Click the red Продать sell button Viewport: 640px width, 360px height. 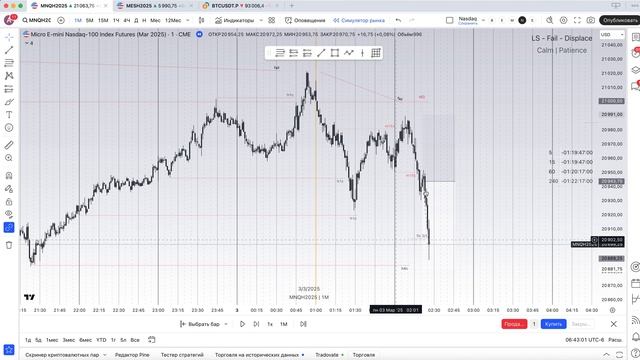[x=514, y=324]
